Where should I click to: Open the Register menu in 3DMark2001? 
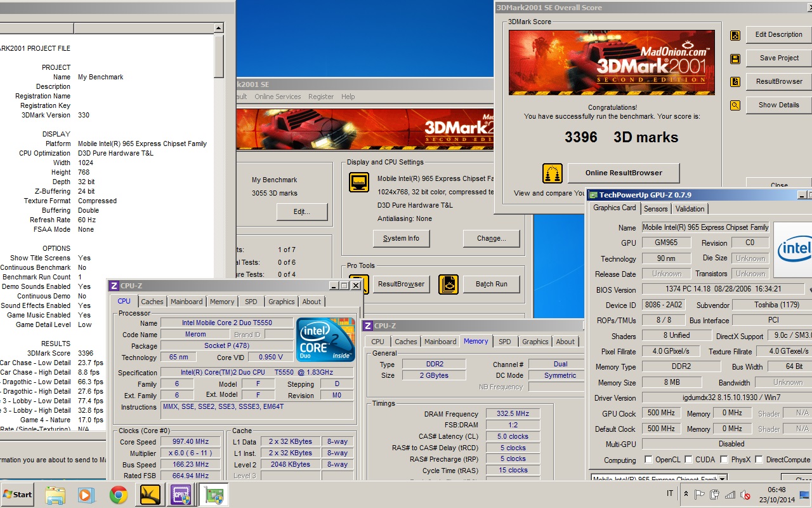tap(321, 97)
